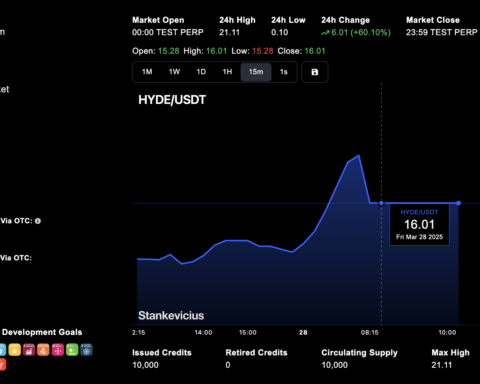The image size is (480, 384).
Task: Select the dark blue development goal icon
Action: point(86,350)
